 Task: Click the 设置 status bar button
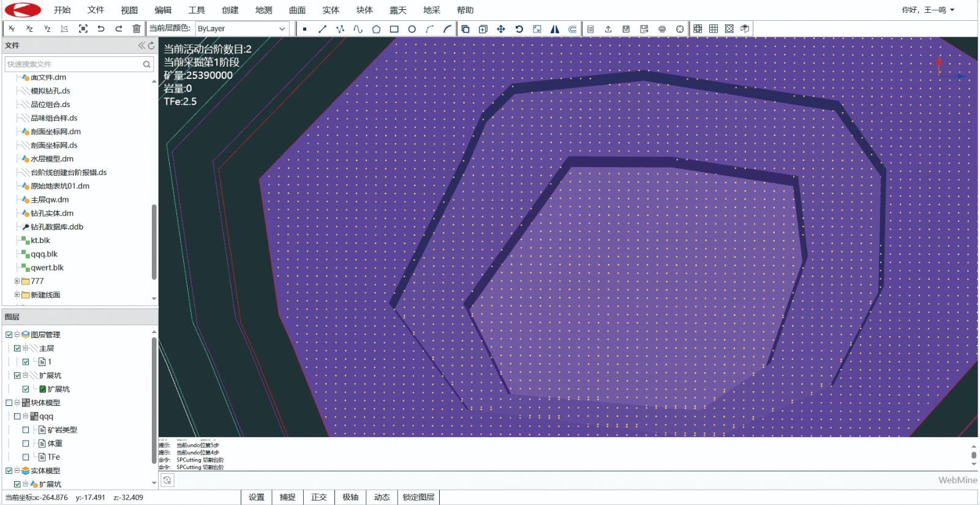(257, 497)
